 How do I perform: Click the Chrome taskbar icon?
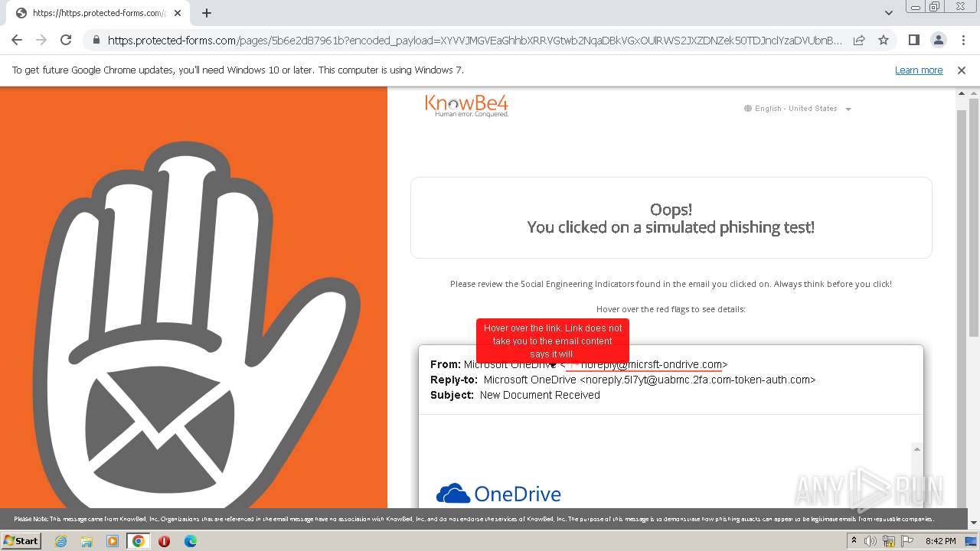(x=139, y=541)
